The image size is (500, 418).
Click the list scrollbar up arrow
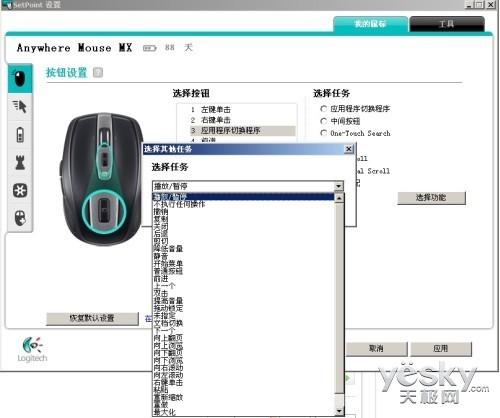(339, 198)
